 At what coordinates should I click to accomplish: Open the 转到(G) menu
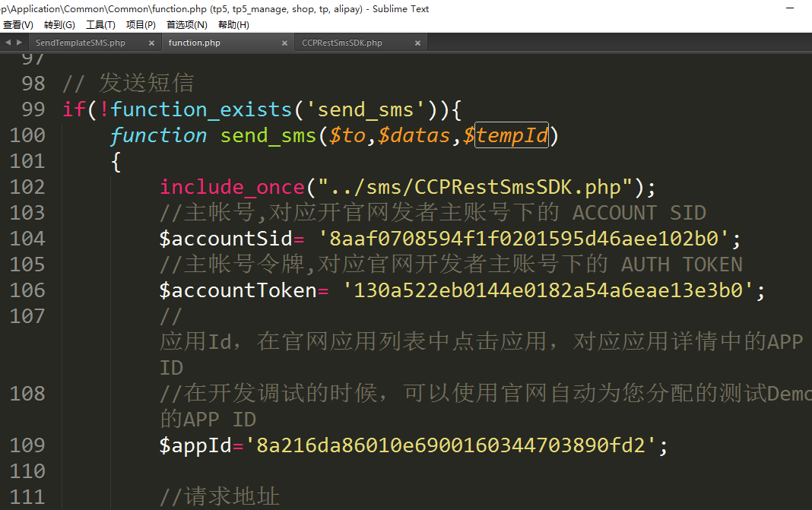(x=59, y=25)
